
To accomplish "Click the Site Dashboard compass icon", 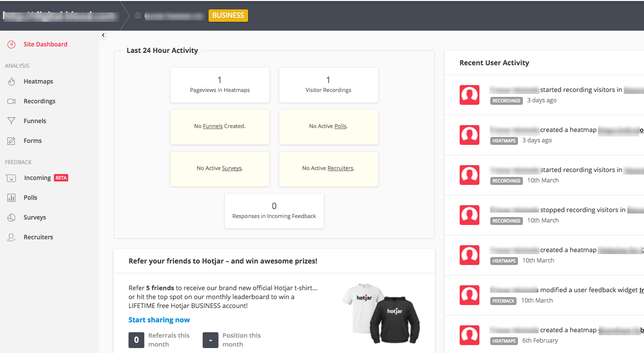I will [x=11, y=44].
